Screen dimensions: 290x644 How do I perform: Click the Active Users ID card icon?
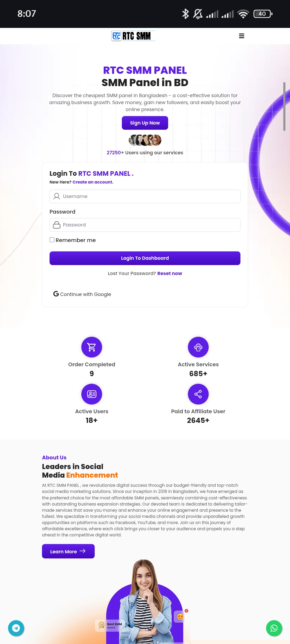pyautogui.click(x=92, y=394)
